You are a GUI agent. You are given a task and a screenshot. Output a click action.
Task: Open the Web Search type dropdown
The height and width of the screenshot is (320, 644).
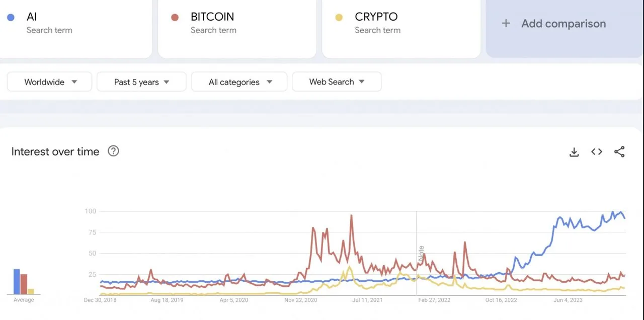336,82
